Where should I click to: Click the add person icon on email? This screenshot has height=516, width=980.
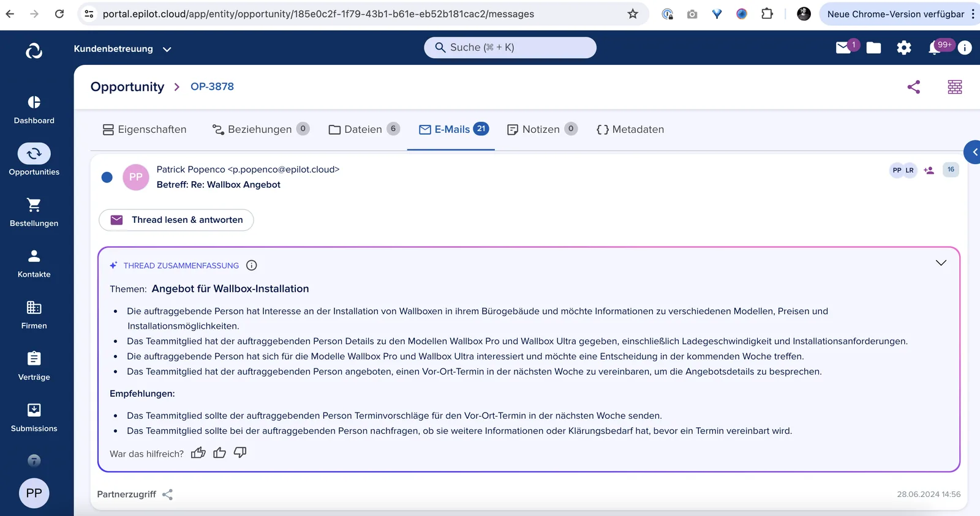929,171
